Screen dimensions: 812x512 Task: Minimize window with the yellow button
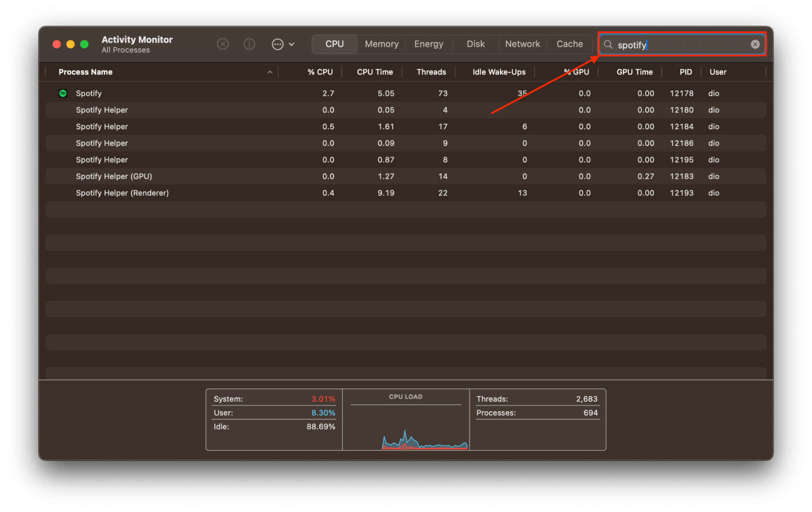[70, 44]
